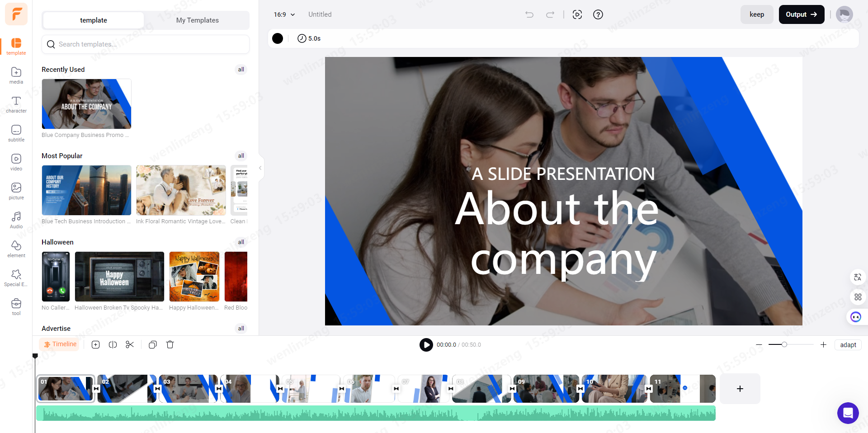This screenshot has width=868, height=433.
Task: Delete selected clip with trash icon
Action: 170,345
